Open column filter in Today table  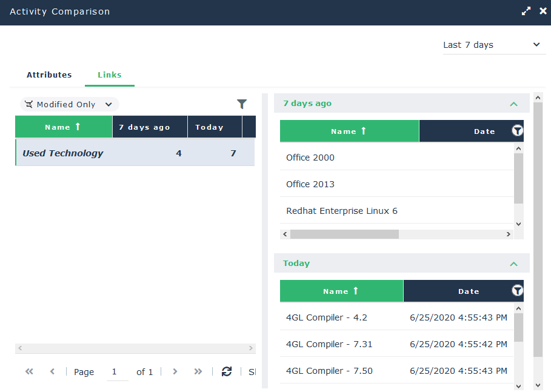(x=517, y=291)
